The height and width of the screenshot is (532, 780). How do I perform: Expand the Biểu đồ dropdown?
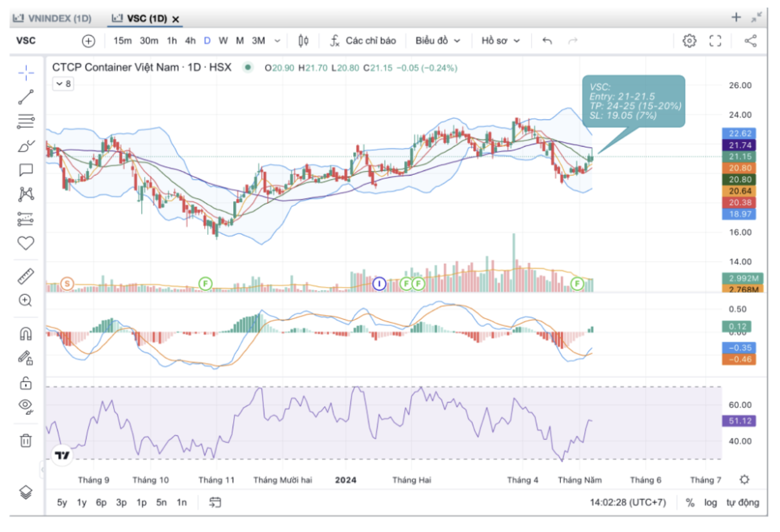click(438, 41)
